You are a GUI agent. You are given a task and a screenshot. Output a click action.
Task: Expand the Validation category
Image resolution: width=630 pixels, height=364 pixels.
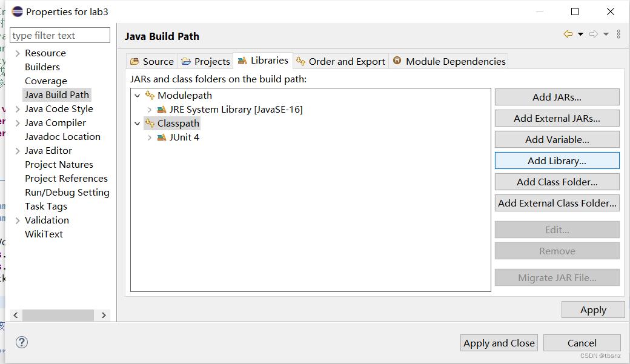(x=18, y=220)
